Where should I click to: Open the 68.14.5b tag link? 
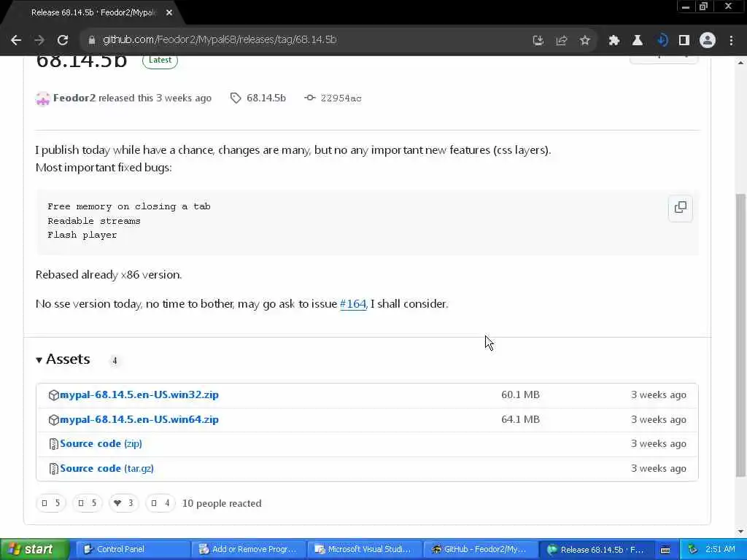(x=266, y=98)
